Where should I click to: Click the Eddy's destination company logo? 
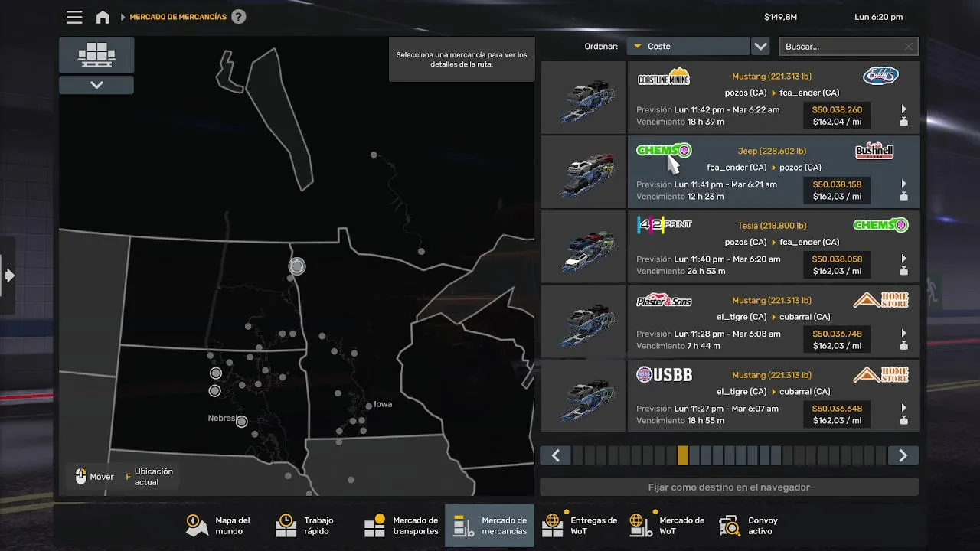(x=880, y=76)
